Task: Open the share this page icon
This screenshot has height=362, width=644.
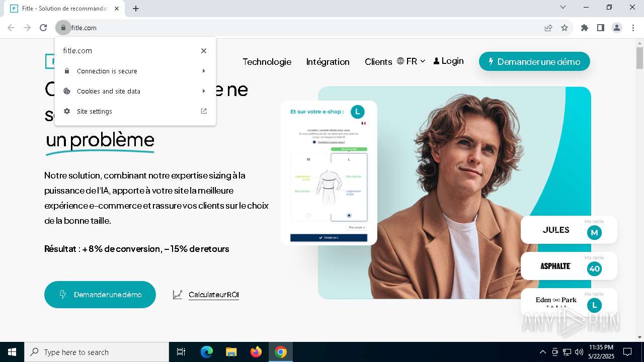Action: click(548, 28)
